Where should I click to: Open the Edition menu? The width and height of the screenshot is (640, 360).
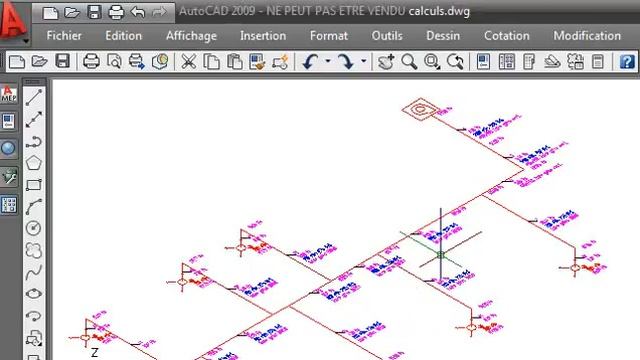124,36
